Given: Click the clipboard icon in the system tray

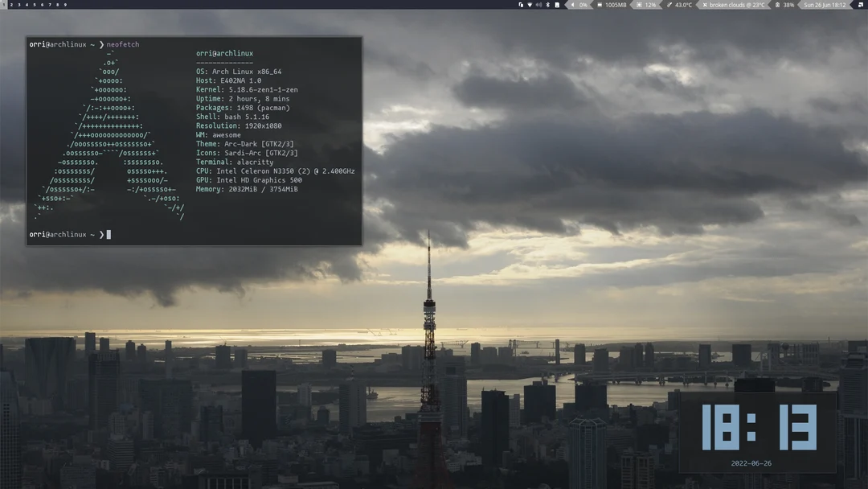Looking at the screenshot, I should (520, 5).
